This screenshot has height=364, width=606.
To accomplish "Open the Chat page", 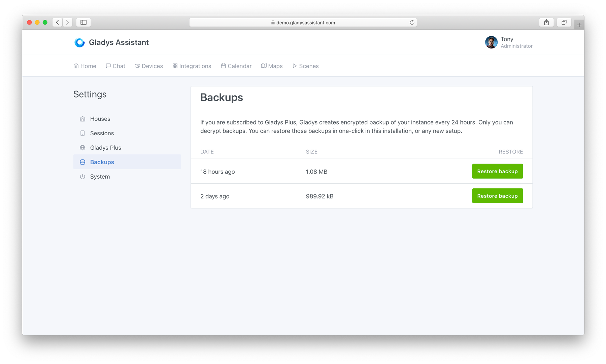I will [115, 66].
